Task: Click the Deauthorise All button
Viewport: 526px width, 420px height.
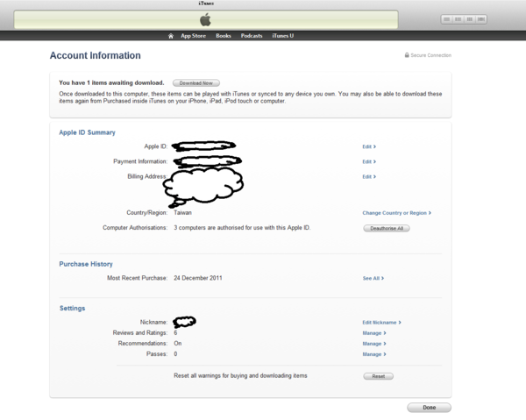Action: point(387,229)
